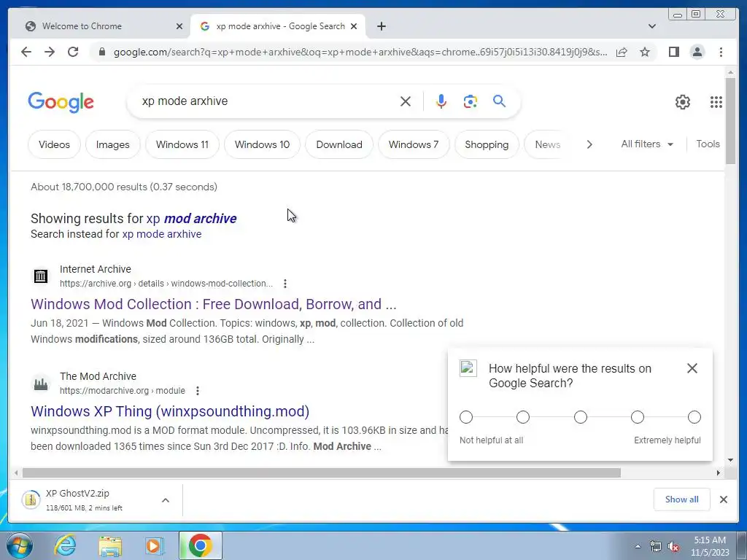Click the muted volume tray icon
This screenshot has width=747, height=560.
[673, 547]
